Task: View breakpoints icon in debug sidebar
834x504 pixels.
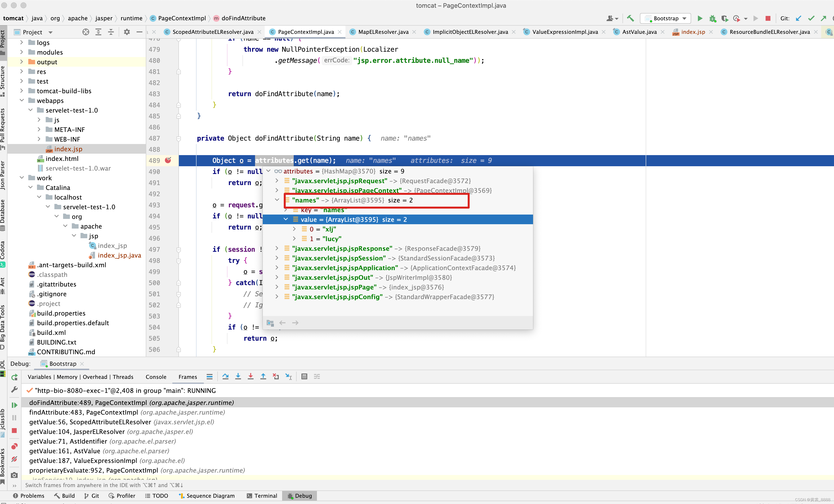Action: [x=14, y=446]
